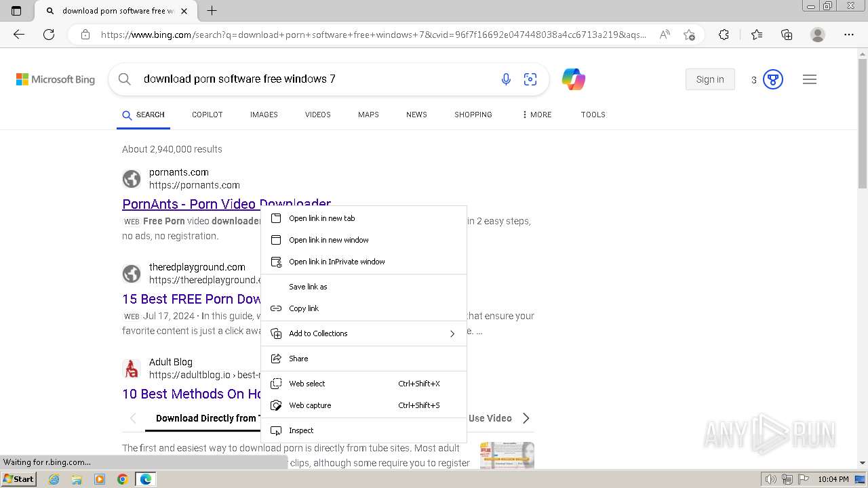Image resolution: width=868 pixels, height=488 pixels.
Task: Search using an image icon
Action: (x=530, y=79)
